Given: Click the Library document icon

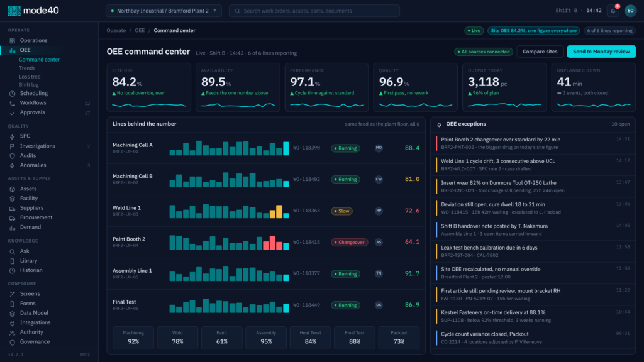Looking at the screenshot, I should pos(13,261).
